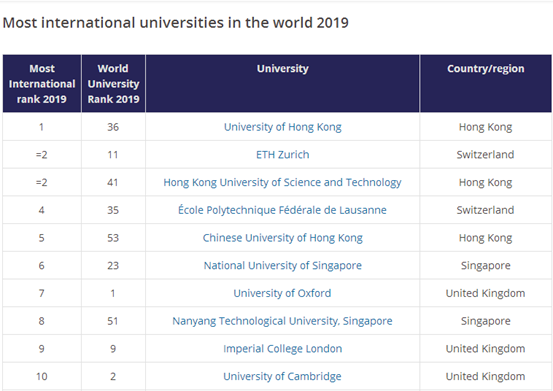
Task: Select 'United Kingdom' in the Imperial College row
Action: click(485, 349)
